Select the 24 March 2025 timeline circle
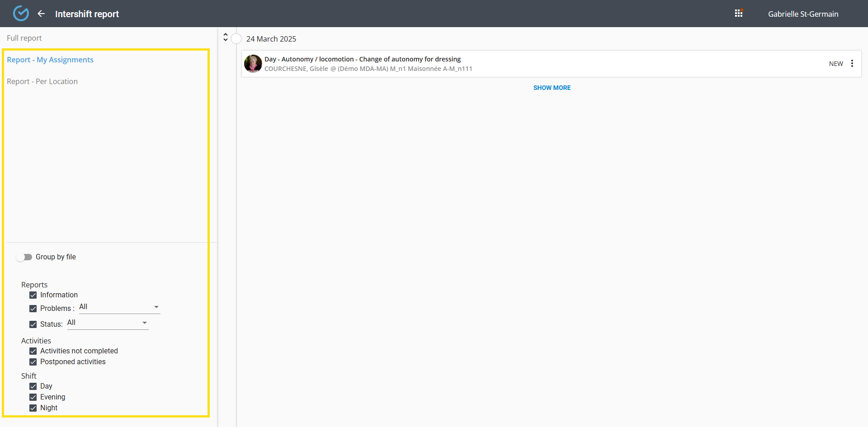Viewport: 868px width, 427px height. tap(236, 39)
